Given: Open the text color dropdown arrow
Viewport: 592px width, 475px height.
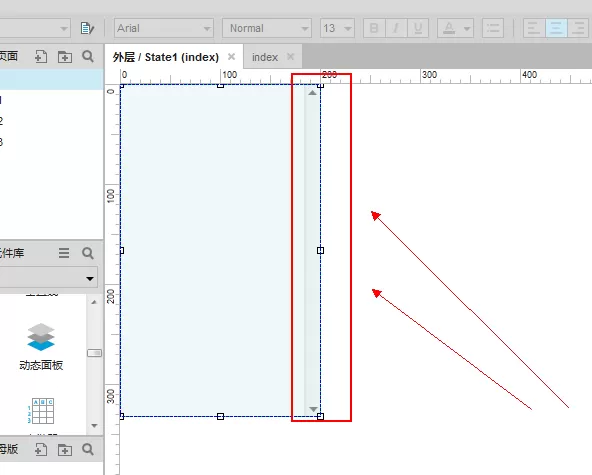Looking at the screenshot, I should coord(467,29).
